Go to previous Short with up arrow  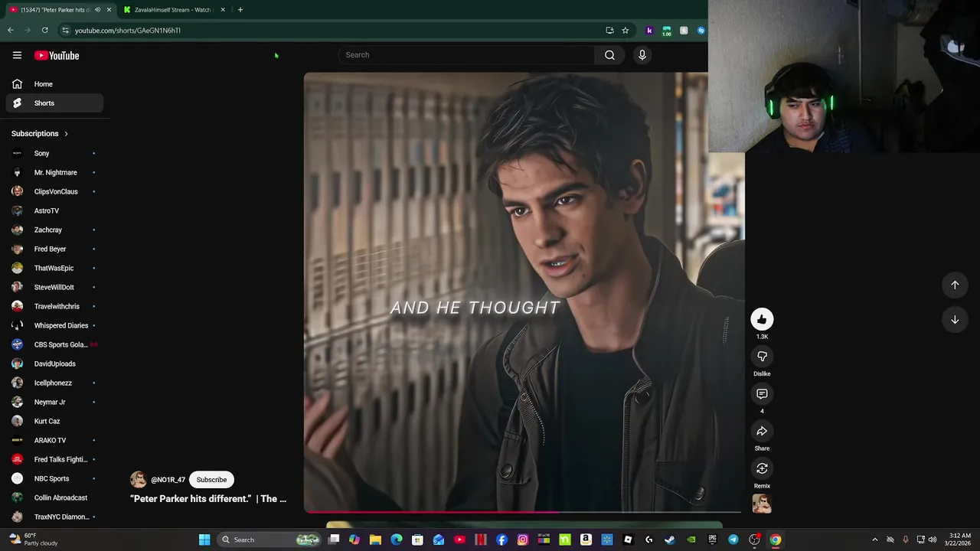point(955,285)
